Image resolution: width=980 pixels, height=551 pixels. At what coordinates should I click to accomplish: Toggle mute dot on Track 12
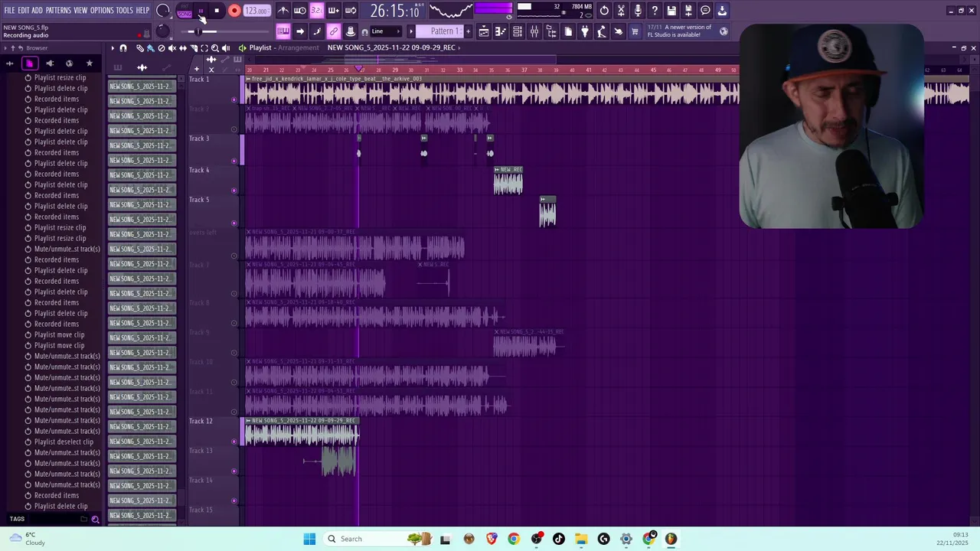pyautogui.click(x=234, y=442)
